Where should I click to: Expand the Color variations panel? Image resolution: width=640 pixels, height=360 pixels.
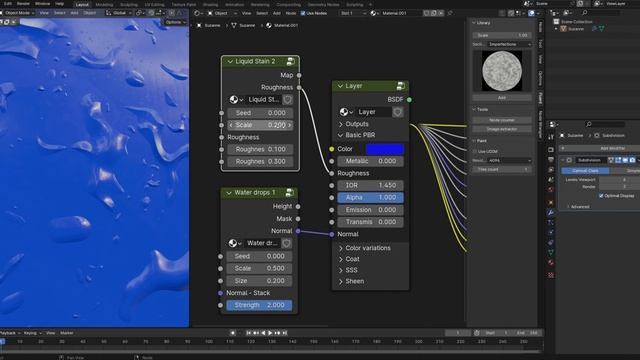[364, 248]
